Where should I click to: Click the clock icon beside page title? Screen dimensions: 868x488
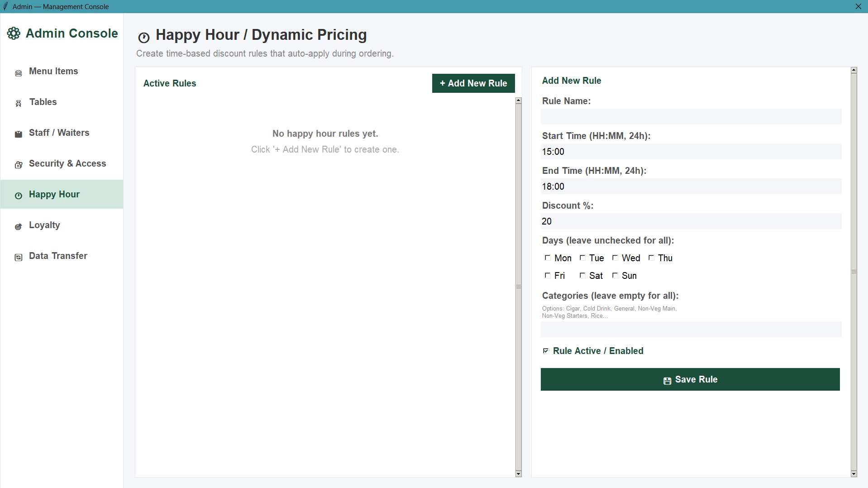[144, 38]
